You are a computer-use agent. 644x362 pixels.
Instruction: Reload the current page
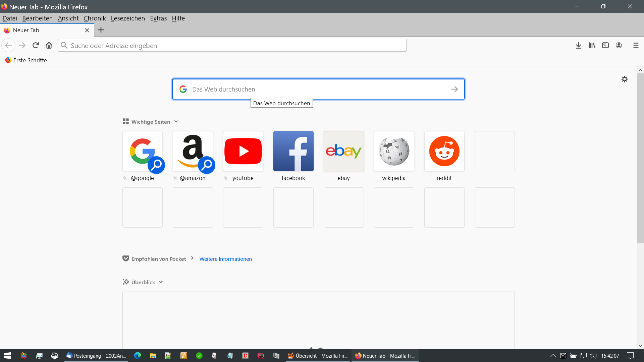point(36,46)
